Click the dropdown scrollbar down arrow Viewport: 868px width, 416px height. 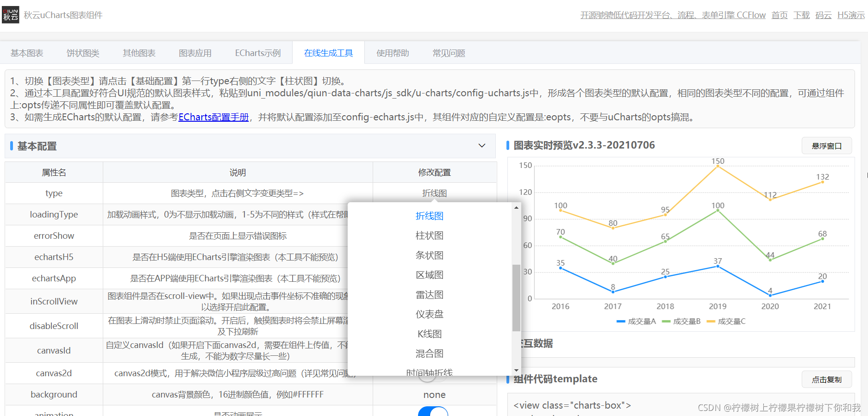(516, 370)
